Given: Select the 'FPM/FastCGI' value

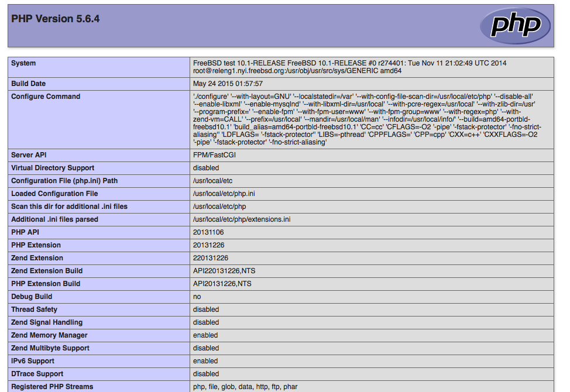Looking at the screenshot, I should point(214,155).
